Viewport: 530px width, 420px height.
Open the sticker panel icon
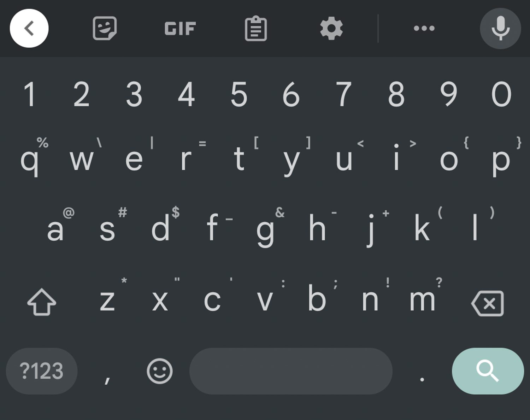pos(105,28)
